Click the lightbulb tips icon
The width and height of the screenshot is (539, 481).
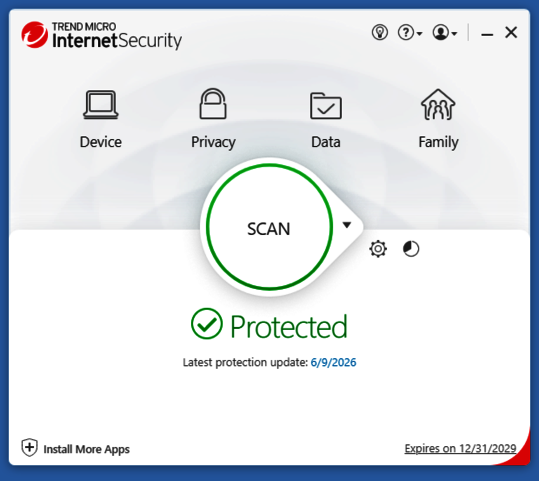coord(380,33)
